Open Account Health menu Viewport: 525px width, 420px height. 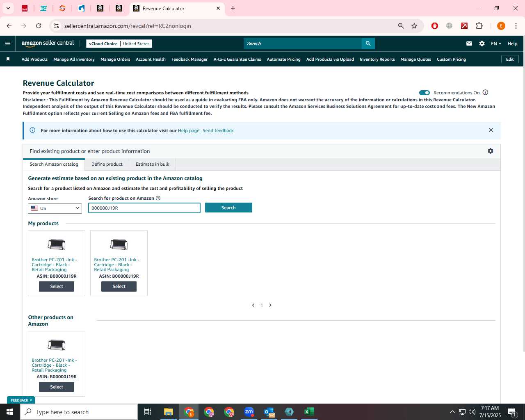tap(151, 59)
